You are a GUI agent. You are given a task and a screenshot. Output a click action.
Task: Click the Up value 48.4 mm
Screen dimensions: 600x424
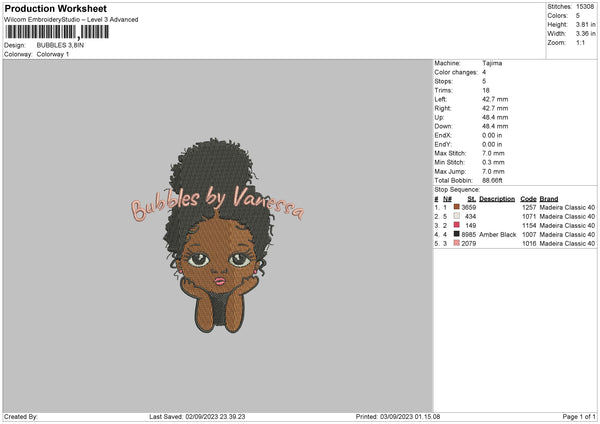tap(495, 117)
